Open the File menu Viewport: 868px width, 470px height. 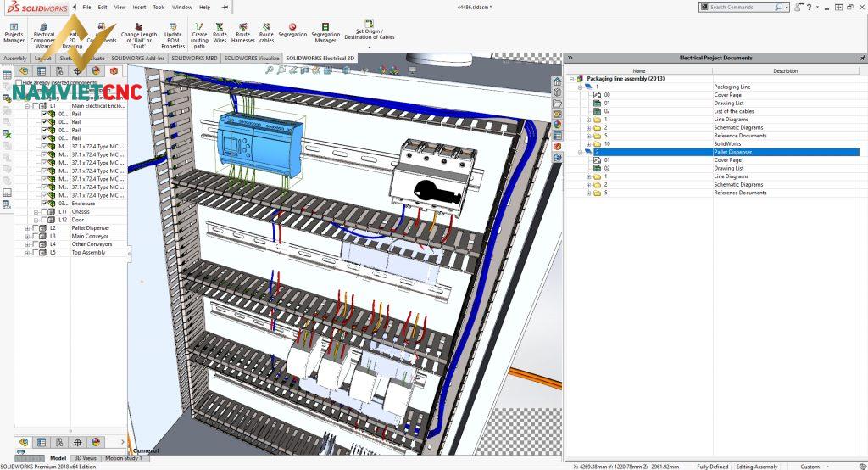coord(87,7)
